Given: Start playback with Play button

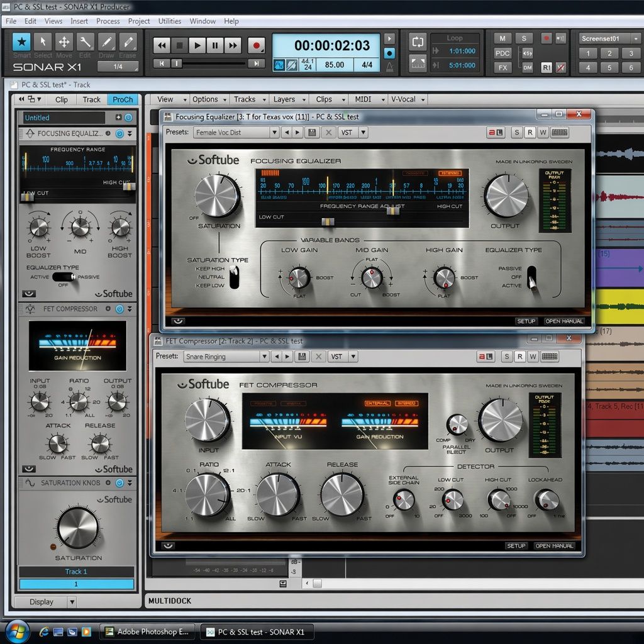Looking at the screenshot, I should point(197,45).
